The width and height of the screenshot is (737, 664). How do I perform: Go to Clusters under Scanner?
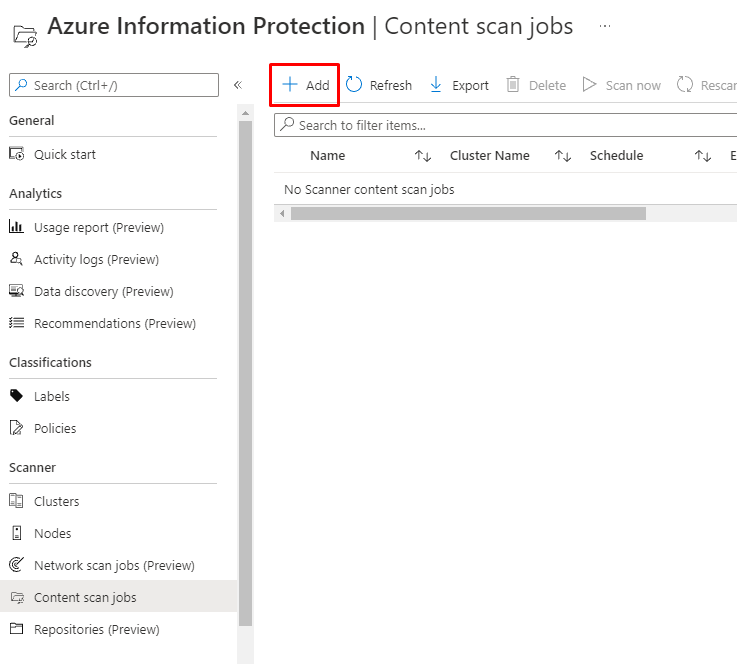pos(56,501)
